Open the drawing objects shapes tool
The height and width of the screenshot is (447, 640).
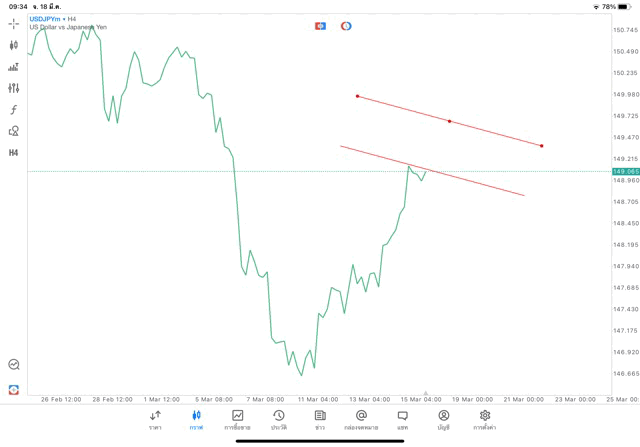(14, 131)
